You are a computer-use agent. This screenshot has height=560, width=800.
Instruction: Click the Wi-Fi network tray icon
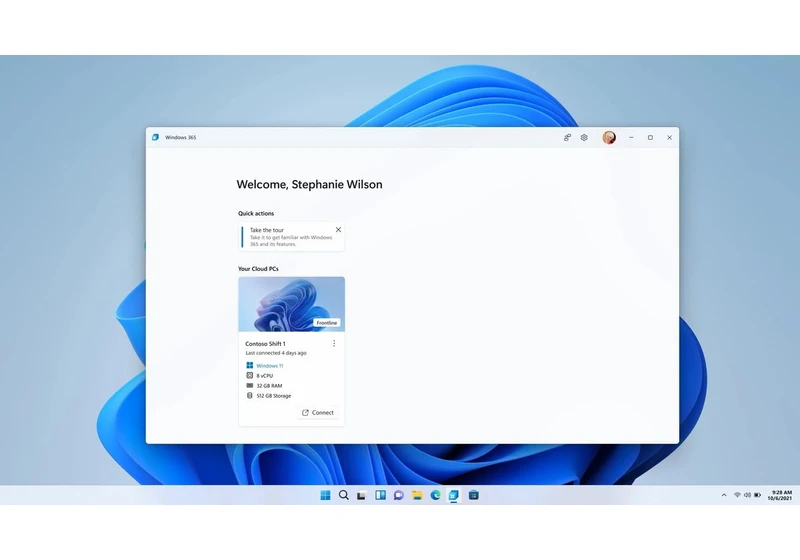[x=737, y=495]
